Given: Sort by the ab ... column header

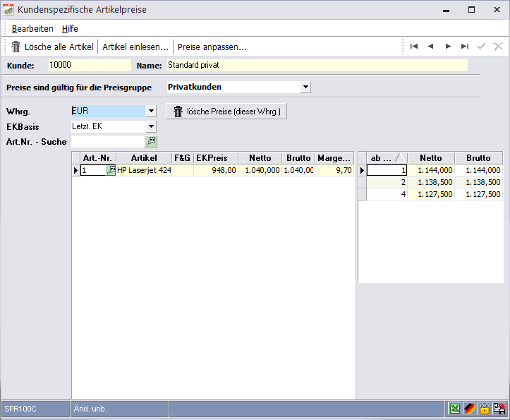Looking at the screenshot, I should coord(387,158).
